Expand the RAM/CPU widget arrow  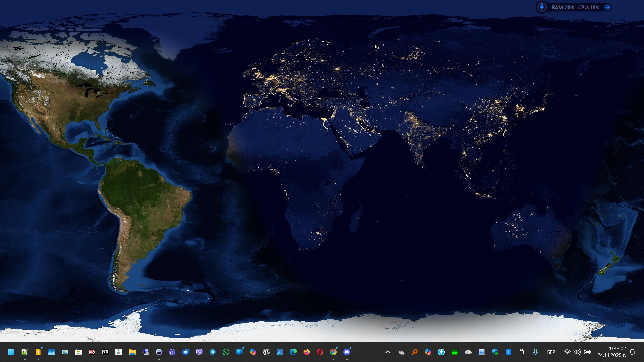coord(607,7)
